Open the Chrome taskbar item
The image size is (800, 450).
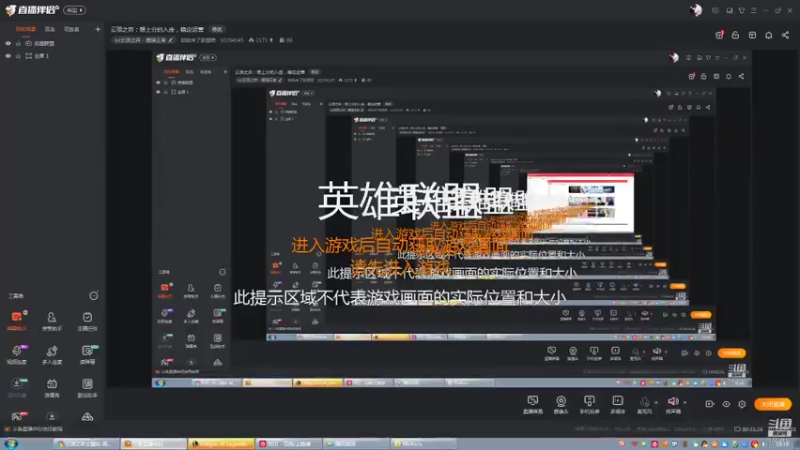click(x=86, y=444)
